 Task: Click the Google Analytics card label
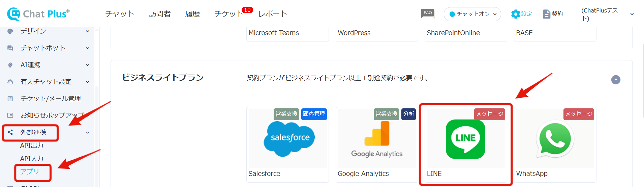(363, 173)
